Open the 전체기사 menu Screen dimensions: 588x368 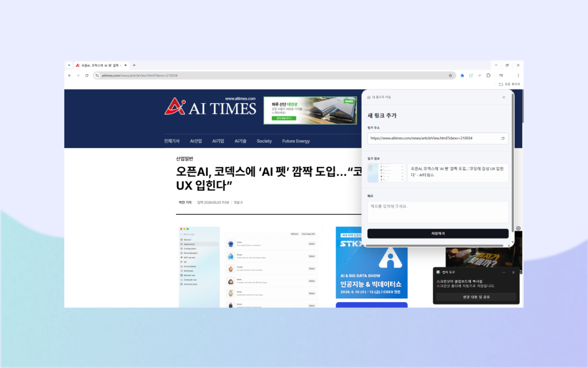click(x=171, y=141)
